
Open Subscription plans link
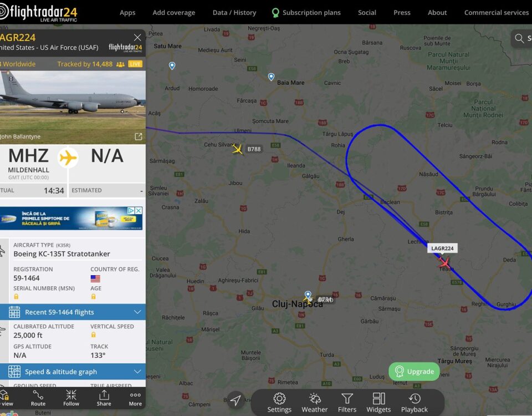[x=306, y=13]
